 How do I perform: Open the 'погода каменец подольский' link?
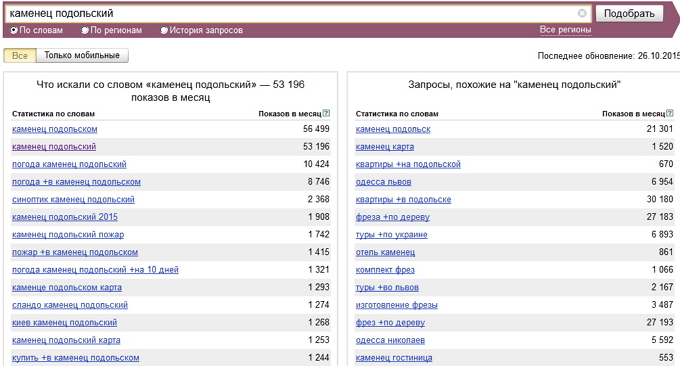69,164
